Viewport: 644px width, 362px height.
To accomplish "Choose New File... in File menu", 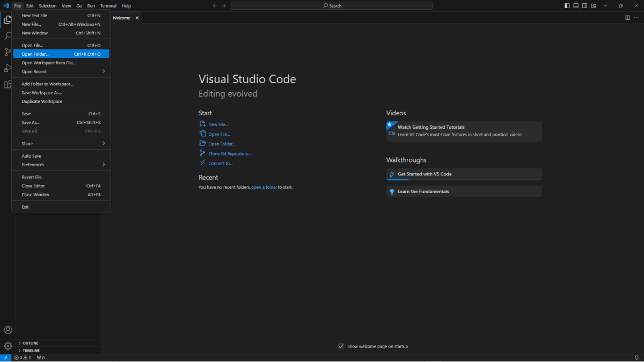I will point(61,24).
